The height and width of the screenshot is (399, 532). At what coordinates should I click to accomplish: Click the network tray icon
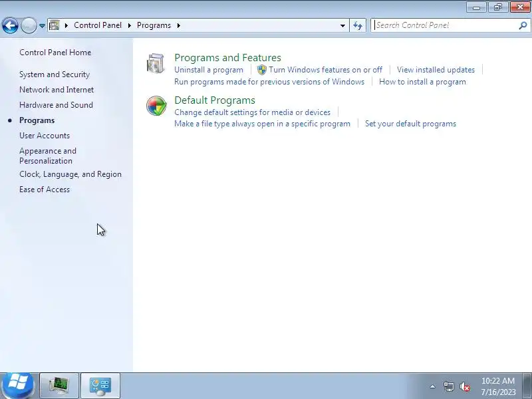click(448, 386)
